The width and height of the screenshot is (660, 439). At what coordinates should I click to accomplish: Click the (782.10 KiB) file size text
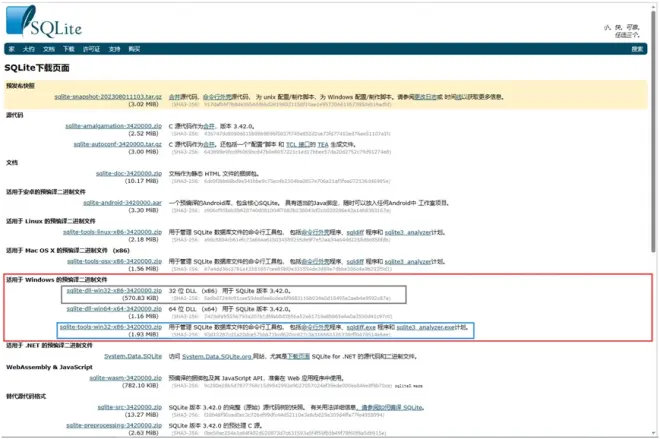tap(140, 386)
